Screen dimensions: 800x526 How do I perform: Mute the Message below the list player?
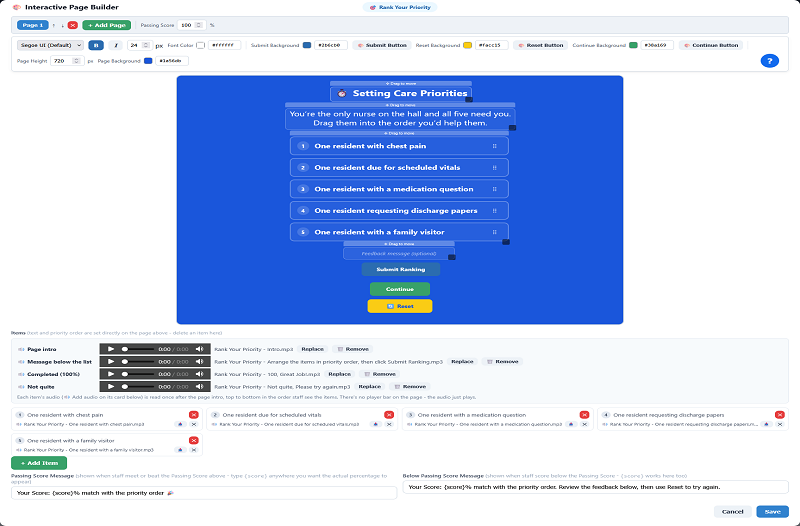tap(199, 362)
